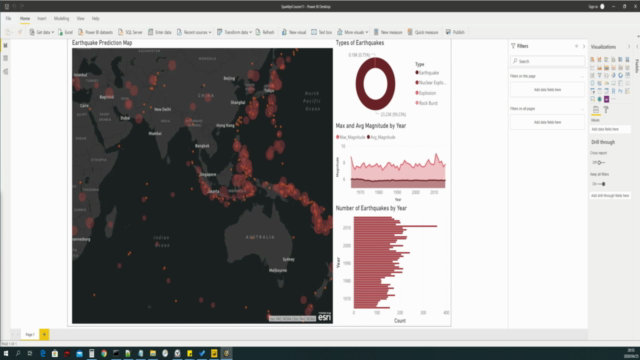This screenshot has width=640, height=360.
Task: Open Microsoft Edge from taskbar
Action: [x=42, y=353]
